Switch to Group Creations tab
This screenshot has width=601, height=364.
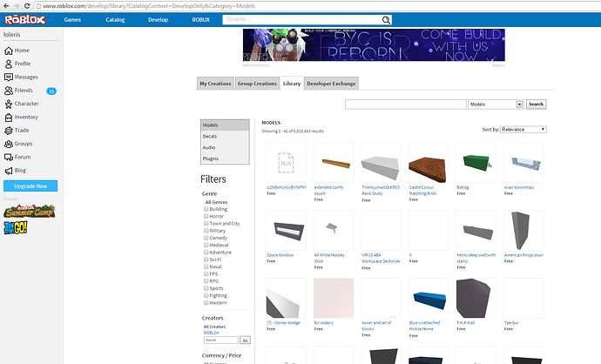coord(257,84)
